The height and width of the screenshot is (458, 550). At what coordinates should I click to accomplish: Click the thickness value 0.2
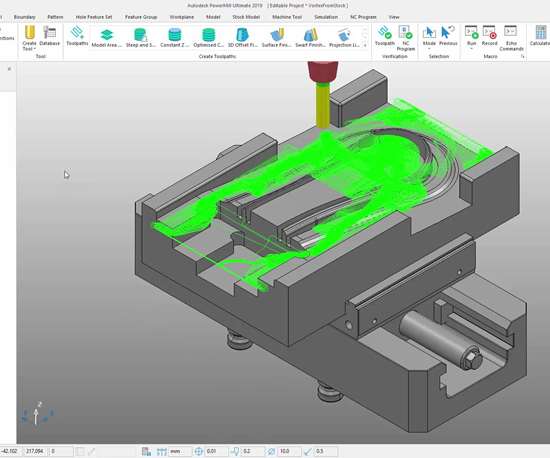253,451
